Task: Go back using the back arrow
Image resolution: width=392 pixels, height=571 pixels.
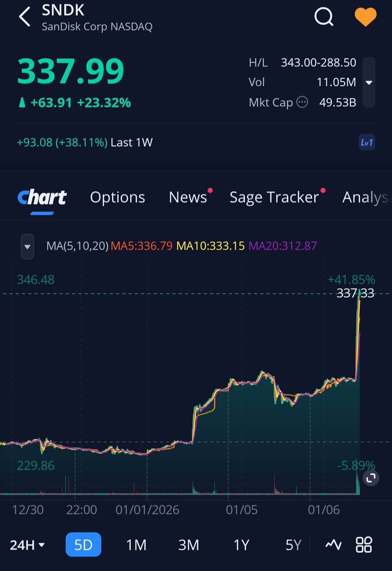Action: pyautogui.click(x=24, y=17)
